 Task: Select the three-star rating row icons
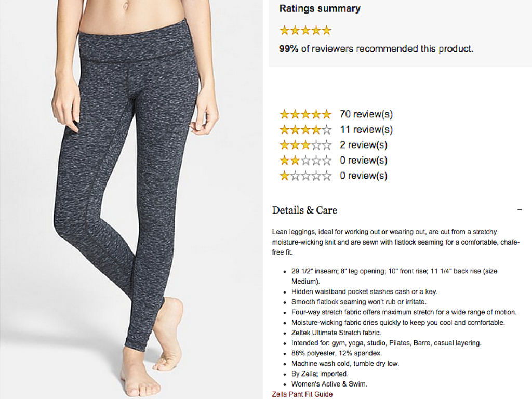pyautogui.click(x=305, y=145)
